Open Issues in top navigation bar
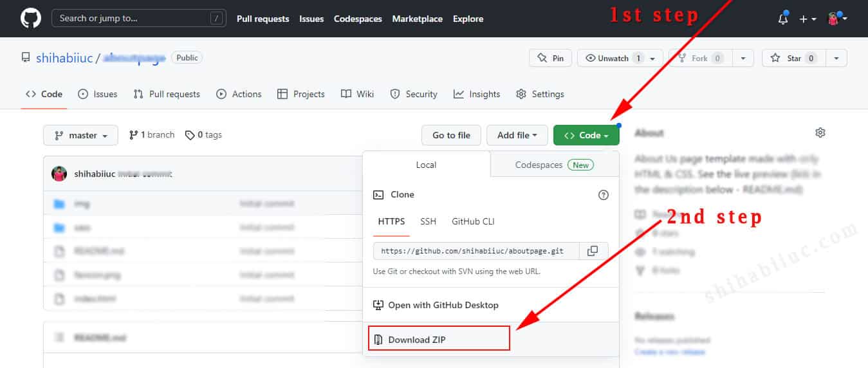This screenshot has height=368, width=868. pos(311,19)
